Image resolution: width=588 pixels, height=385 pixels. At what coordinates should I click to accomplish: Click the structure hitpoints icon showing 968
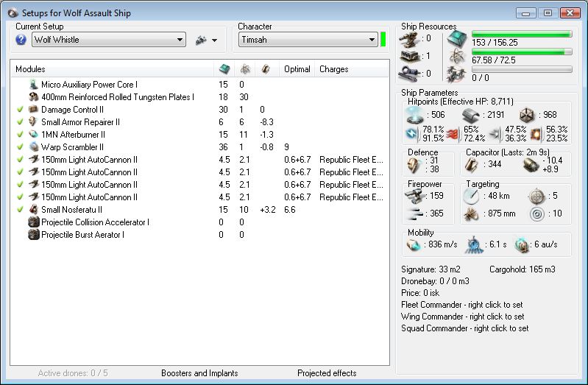[x=527, y=115]
